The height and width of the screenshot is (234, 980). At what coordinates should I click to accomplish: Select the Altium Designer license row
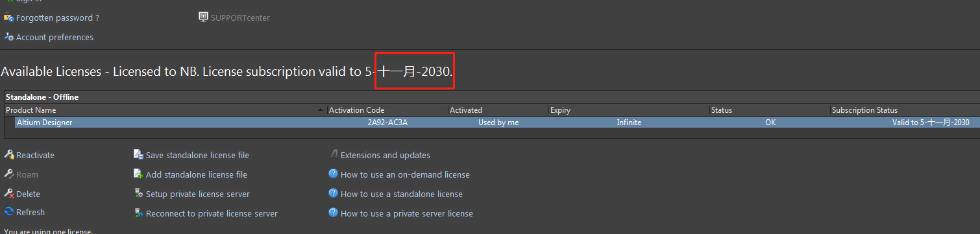coord(496,123)
